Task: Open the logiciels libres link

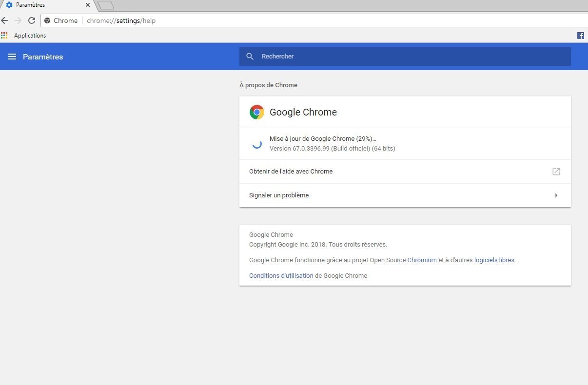Action: tap(494, 260)
